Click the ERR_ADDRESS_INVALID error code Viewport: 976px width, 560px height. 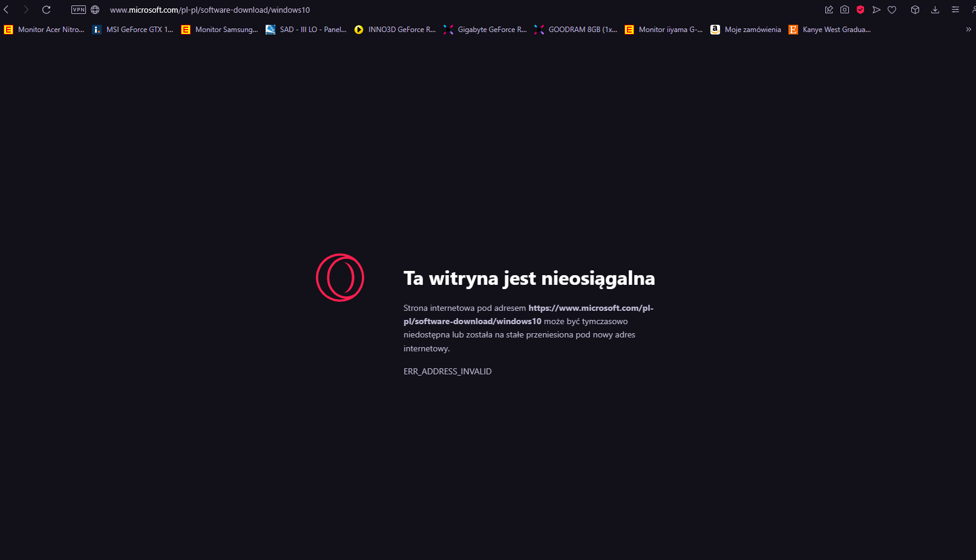[x=448, y=371]
